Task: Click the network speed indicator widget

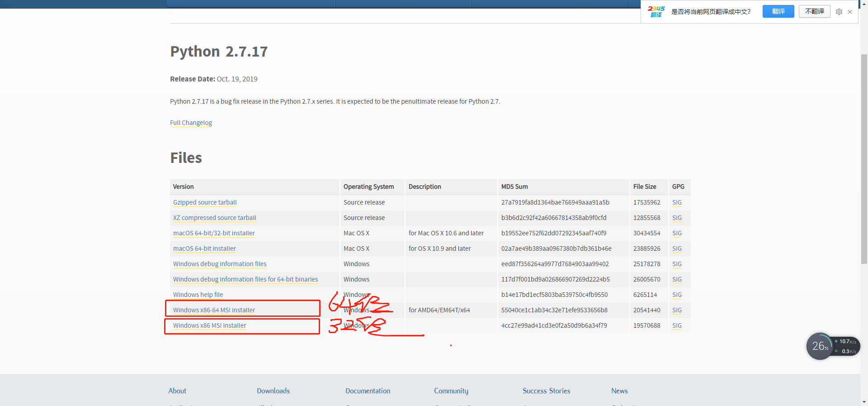Action: (x=846, y=346)
